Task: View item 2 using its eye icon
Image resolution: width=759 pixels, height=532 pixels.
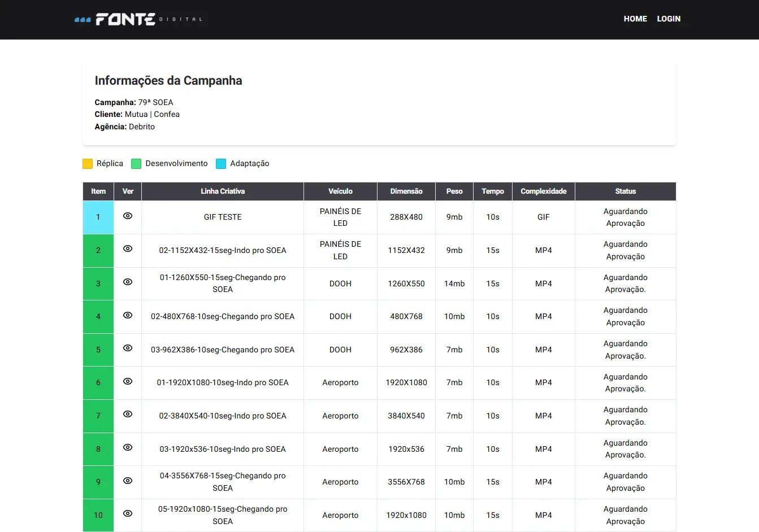Action: (x=128, y=249)
